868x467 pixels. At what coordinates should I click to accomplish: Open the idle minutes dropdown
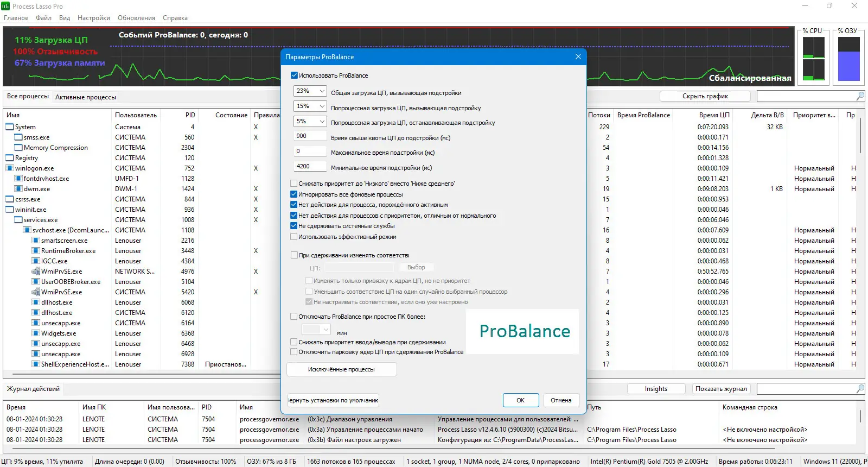coord(316,330)
